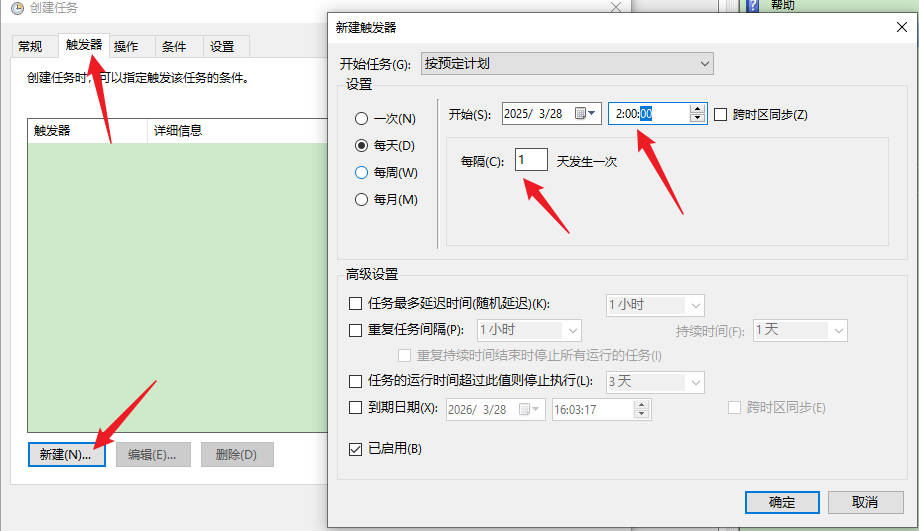This screenshot has width=919, height=531.
Task: Click 取消 to cancel the trigger
Action: (x=865, y=502)
